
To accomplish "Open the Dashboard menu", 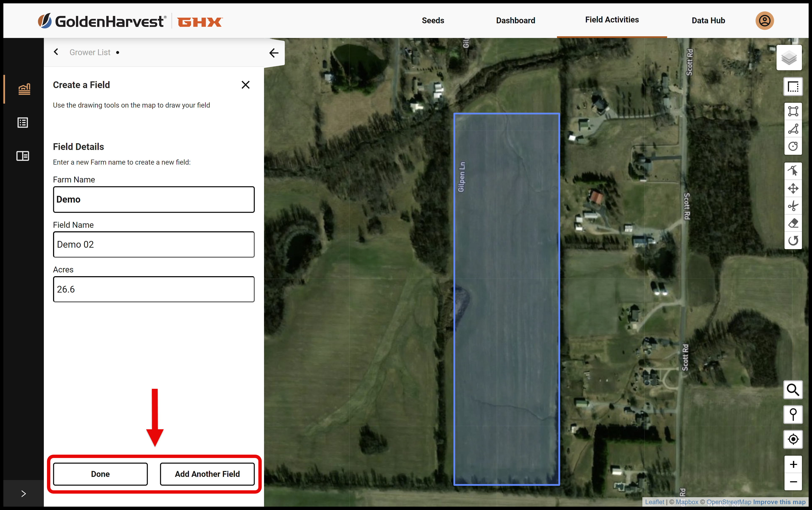I will (x=515, y=21).
